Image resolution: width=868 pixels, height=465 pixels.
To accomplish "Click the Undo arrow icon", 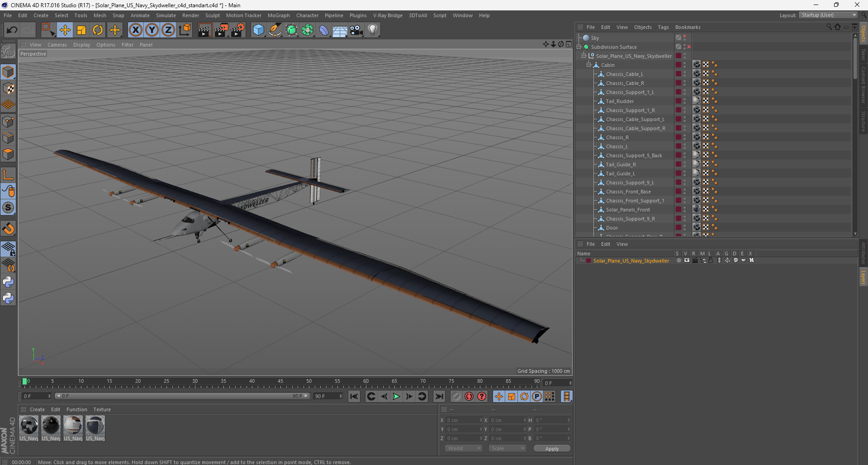I will tap(12, 30).
